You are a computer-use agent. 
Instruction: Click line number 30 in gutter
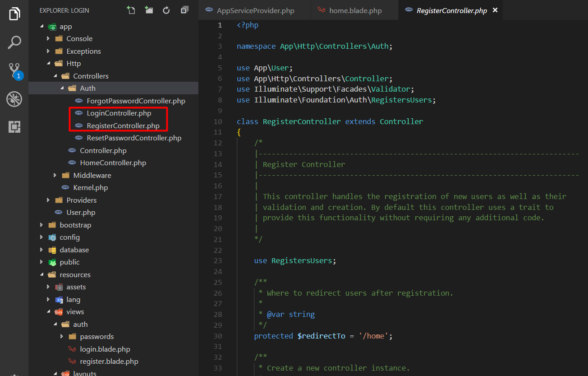[218, 336]
